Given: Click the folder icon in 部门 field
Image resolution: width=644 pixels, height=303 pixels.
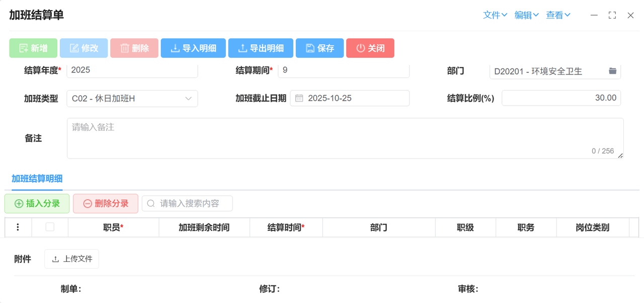Looking at the screenshot, I should tap(612, 71).
